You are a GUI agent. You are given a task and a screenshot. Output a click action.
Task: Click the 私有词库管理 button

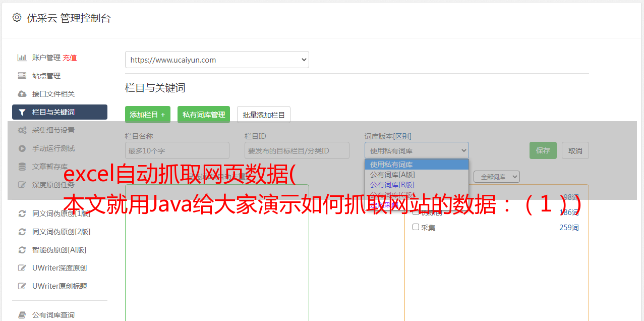pos(204,115)
